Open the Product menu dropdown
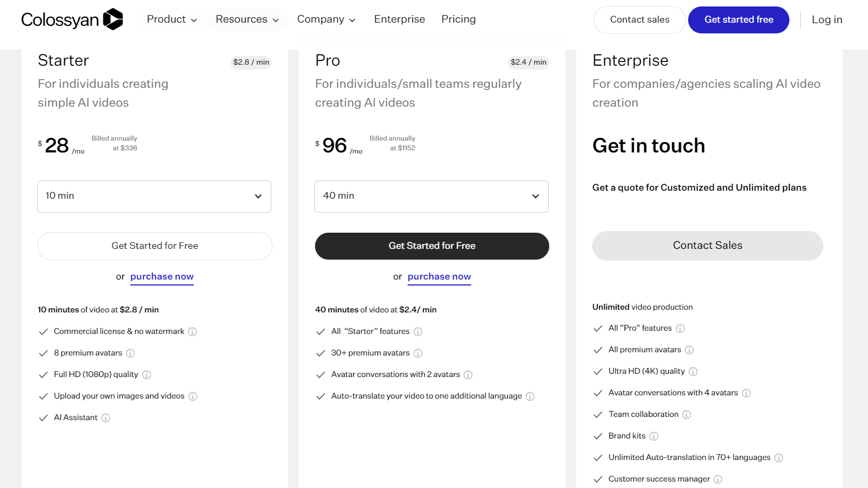 [x=172, y=19]
